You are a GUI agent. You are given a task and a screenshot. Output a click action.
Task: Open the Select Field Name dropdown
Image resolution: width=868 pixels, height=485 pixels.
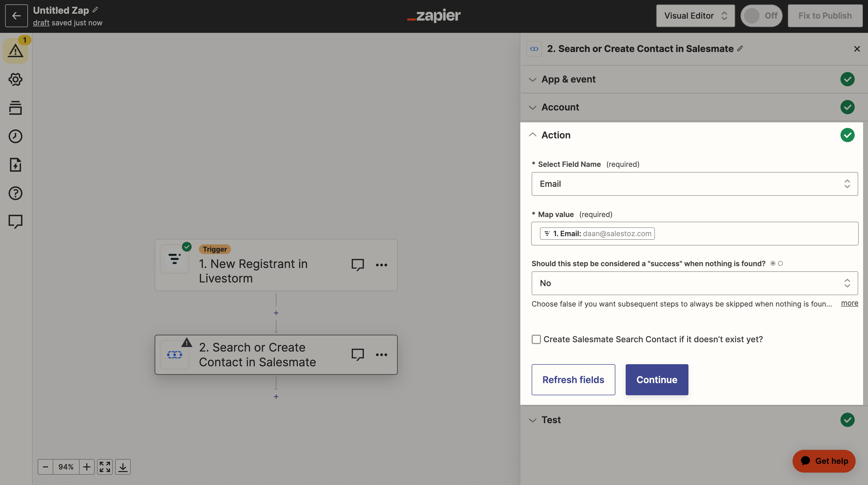[694, 184]
